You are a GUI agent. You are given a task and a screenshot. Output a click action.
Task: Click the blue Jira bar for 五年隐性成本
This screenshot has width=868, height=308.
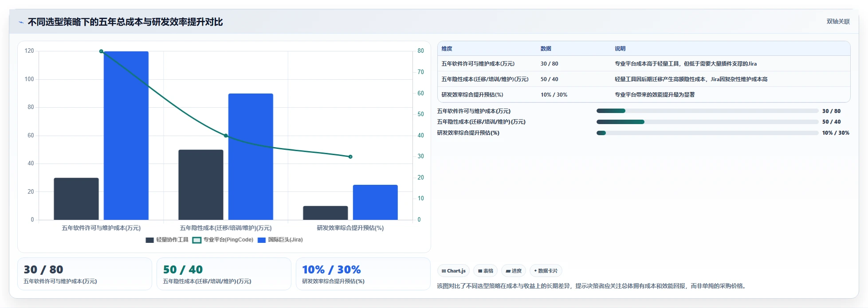coord(251,156)
